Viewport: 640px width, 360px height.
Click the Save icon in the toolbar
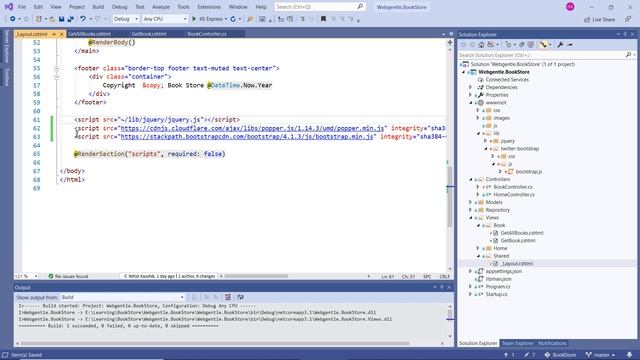pyautogui.click(x=61, y=19)
